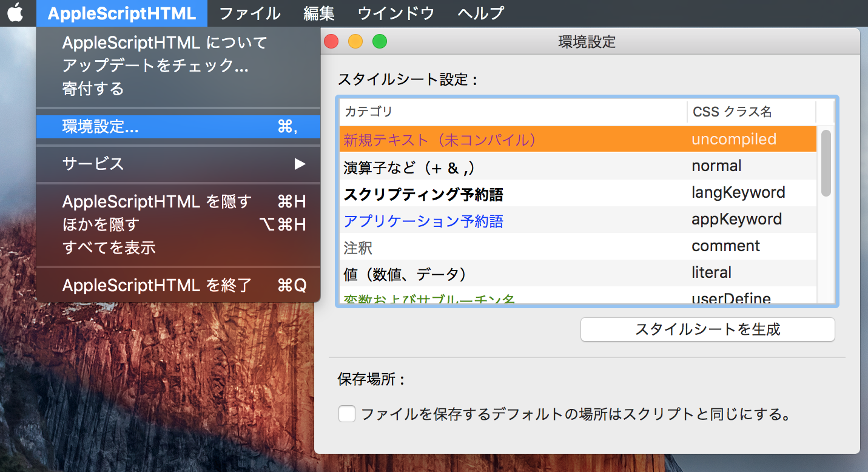Select the 新規テキスト（未コンパイル） row
The width and height of the screenshot is (868, 472).
tap(578, 140)
